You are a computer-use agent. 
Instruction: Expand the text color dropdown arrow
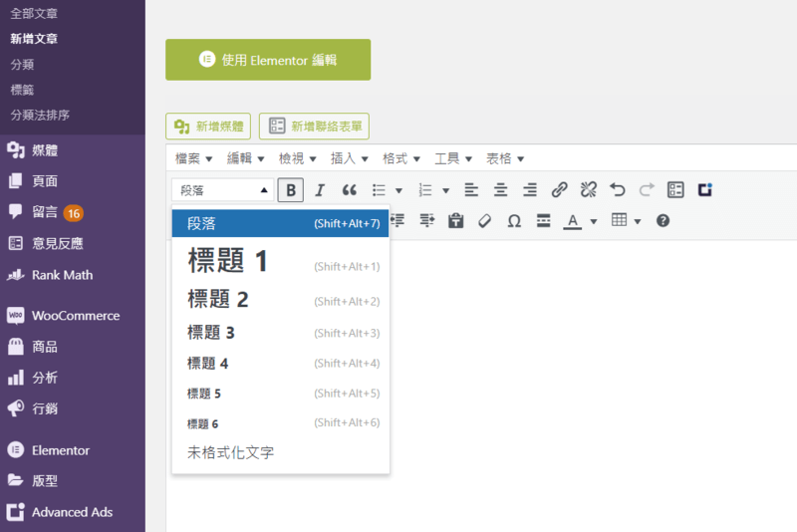594,220
